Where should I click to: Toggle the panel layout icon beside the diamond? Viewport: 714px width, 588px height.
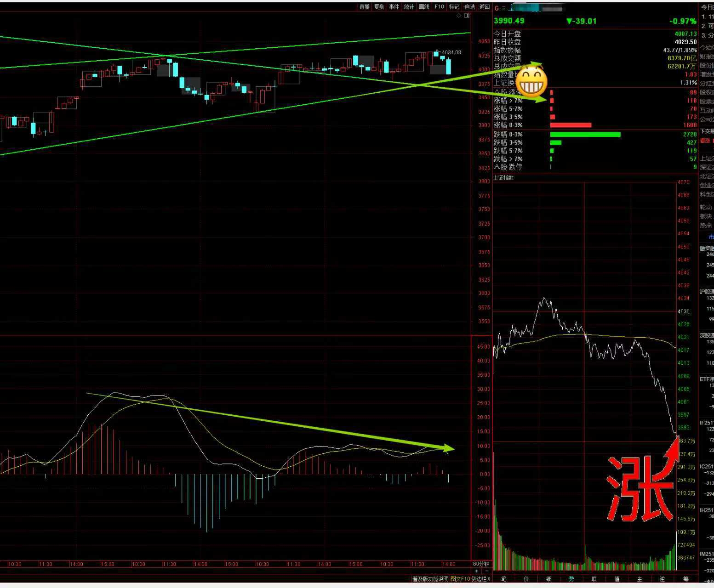coord(467,16)
